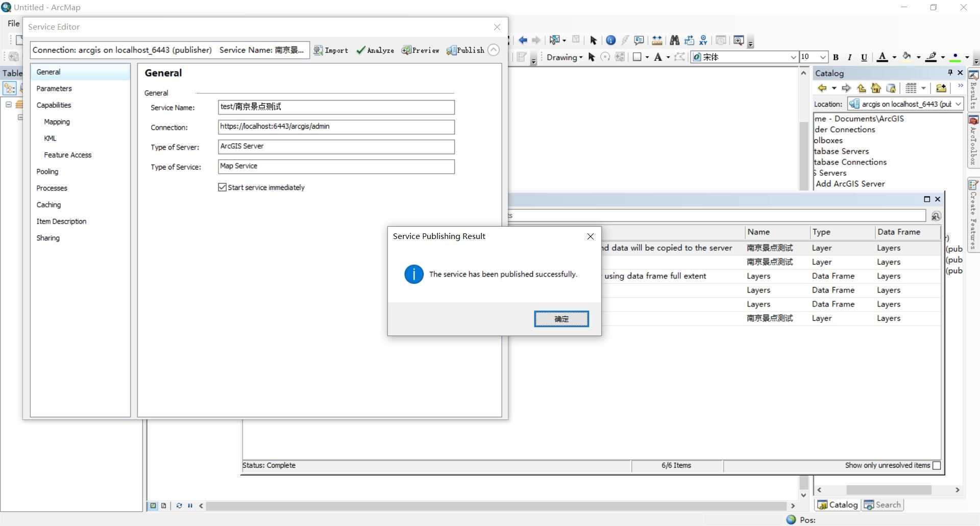Click the Connect To Folder icon
The height and width of the screenshot is (526, 980).
[x=941, y=88]
